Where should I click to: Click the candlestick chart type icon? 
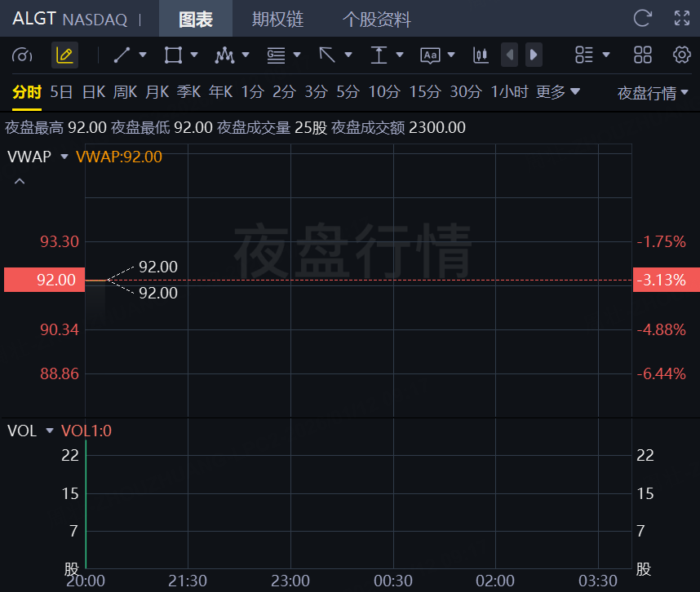tap(481, 55)
